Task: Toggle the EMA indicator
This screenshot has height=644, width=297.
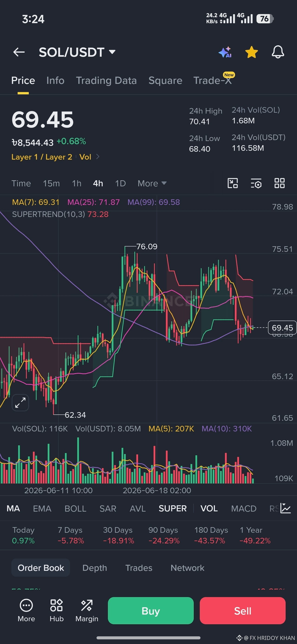Action: pyautogui.click(x=42, y=509)
